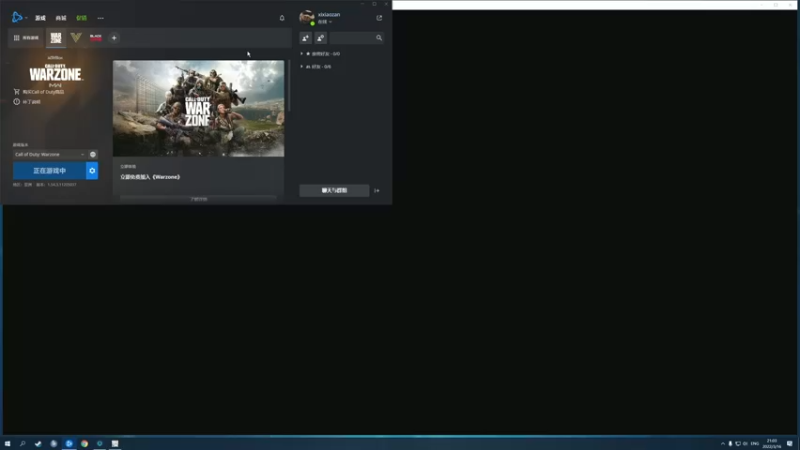Open the Windows Start menu

point(7,443)
